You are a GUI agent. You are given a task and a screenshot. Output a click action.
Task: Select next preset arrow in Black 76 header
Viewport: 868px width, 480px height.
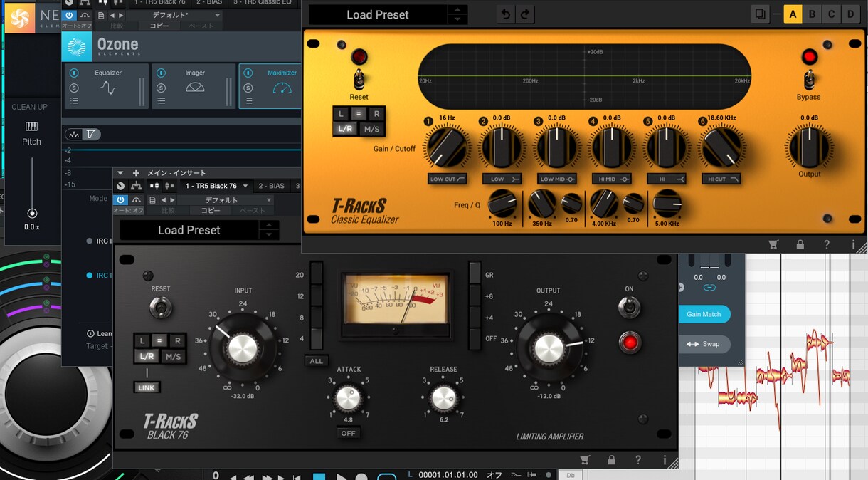[x=172, y=200]
